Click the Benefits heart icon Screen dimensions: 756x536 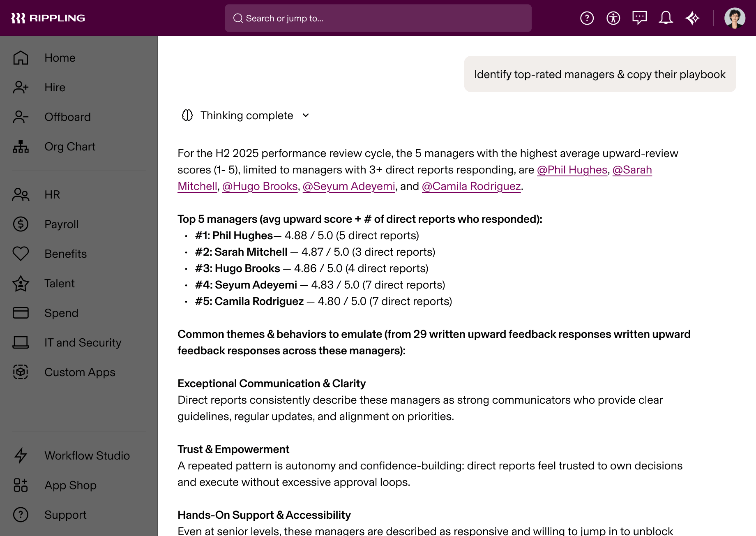click(x=21, y=254)
